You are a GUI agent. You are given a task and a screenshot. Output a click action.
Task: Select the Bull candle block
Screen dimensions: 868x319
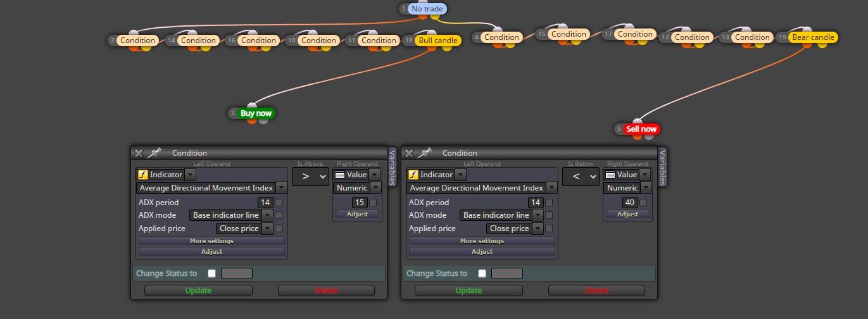437,40
